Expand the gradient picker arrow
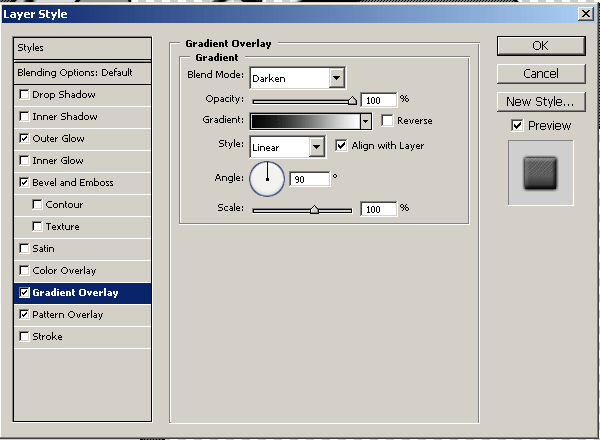The height and width of the screenshot is (440, 600). point(365,121)
